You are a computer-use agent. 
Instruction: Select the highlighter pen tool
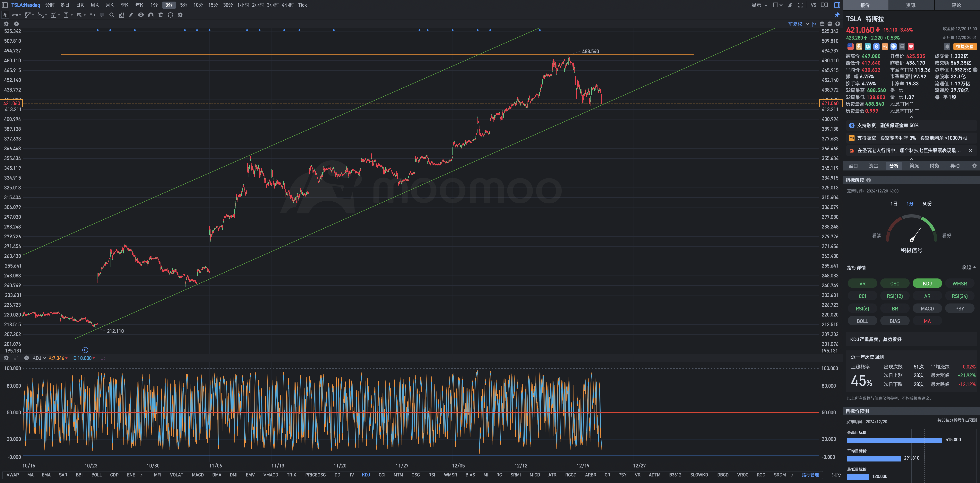click(131, 15)
